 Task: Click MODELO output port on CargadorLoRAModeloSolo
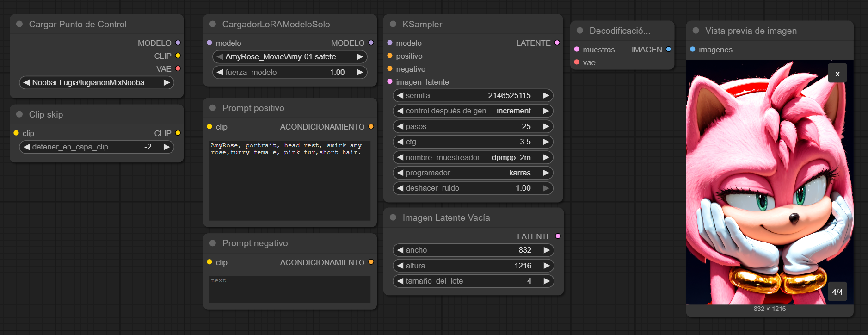tap(371, 43)
